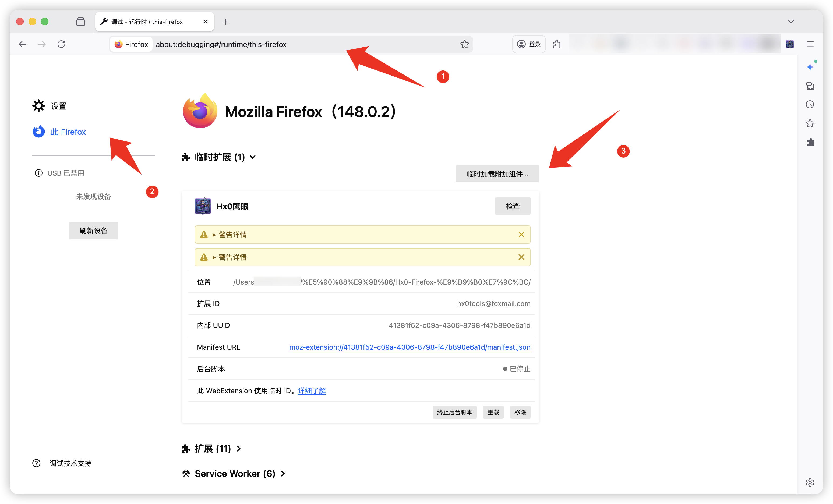The image size is (833, 504).
Task: Open sidebar synced tabs icon
Action: (x=810, y=86)
